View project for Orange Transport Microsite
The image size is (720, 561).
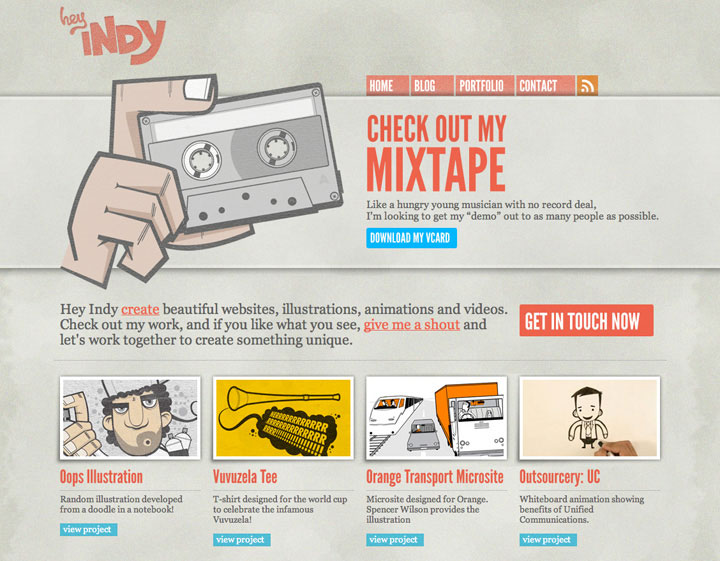point(395,540)
